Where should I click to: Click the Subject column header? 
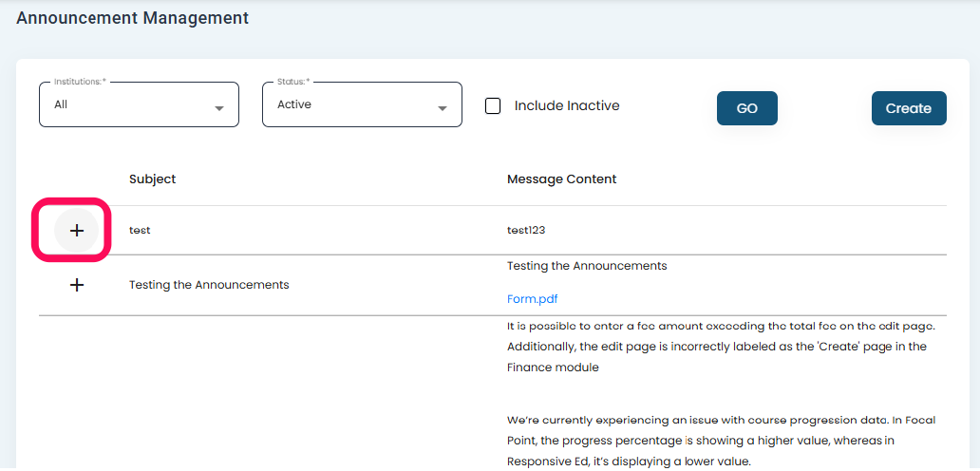(153, 179)
